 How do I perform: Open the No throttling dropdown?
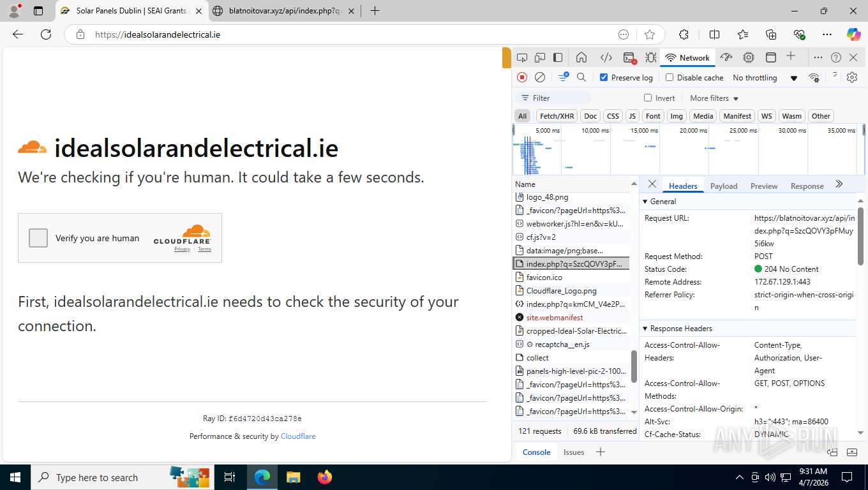click(x=765, y=78)
